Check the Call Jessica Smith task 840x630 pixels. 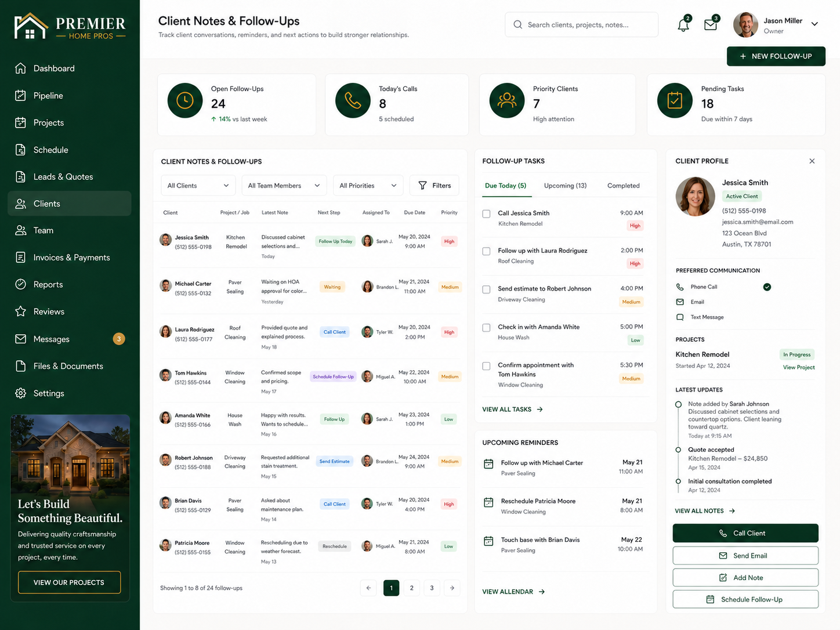coord(487,213)
